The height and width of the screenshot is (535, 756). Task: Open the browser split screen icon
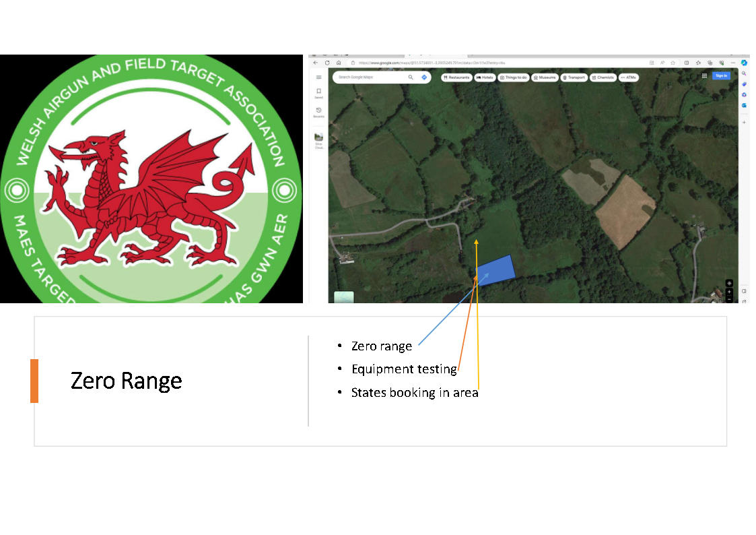[x=687, y=63]
